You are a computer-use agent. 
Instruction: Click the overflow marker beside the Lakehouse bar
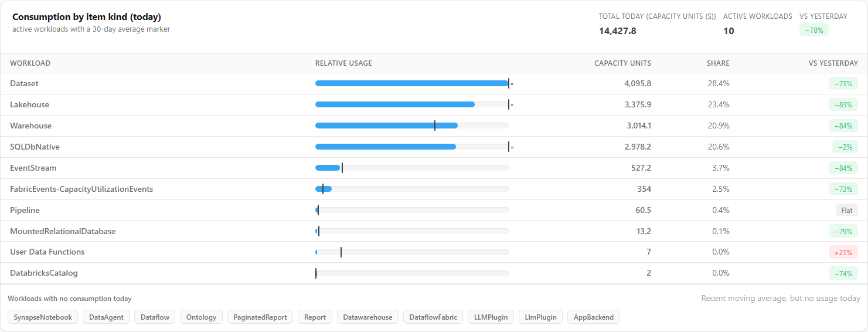[x=512, y=105]
